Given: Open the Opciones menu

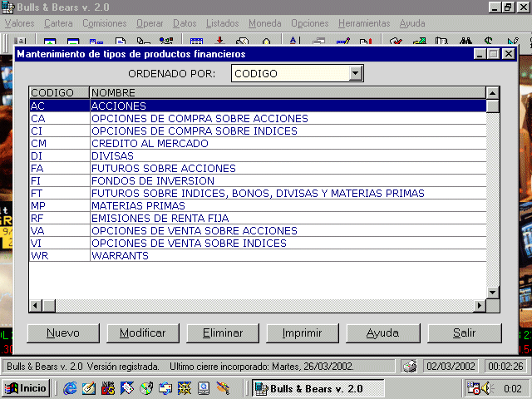Looking at the screenshot, I should [x=310, y=23].
